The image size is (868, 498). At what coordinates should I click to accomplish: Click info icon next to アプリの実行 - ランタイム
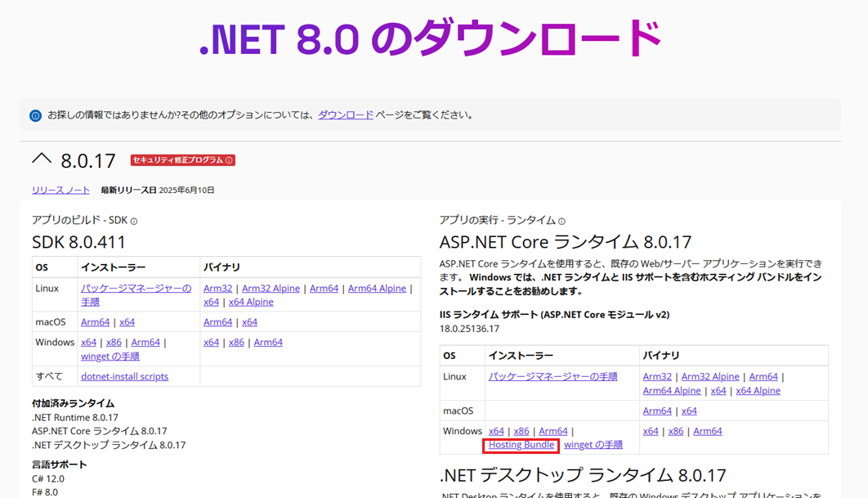pos(562,221)
